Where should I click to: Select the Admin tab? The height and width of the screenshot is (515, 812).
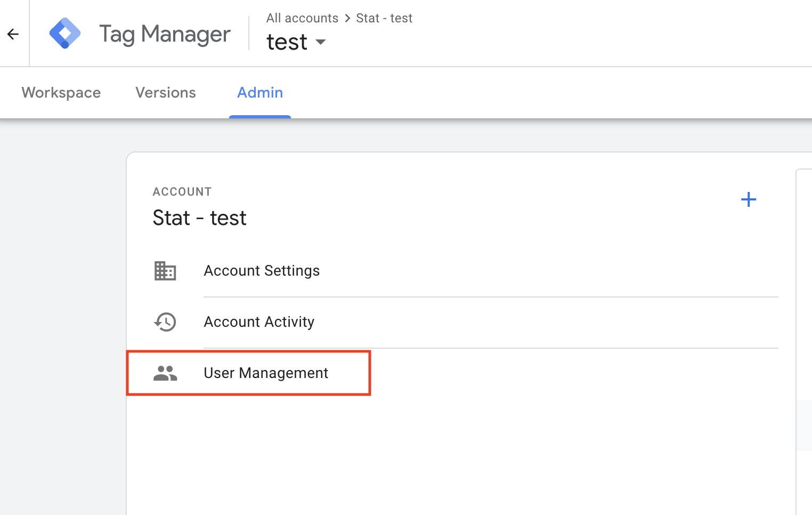pos(260,92)
